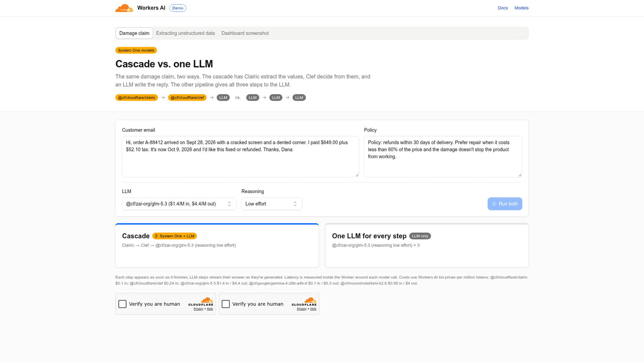Click inside the Policy textarea
Image resolution: width=644 pixels, height=362 pixels.
[443, 157]
